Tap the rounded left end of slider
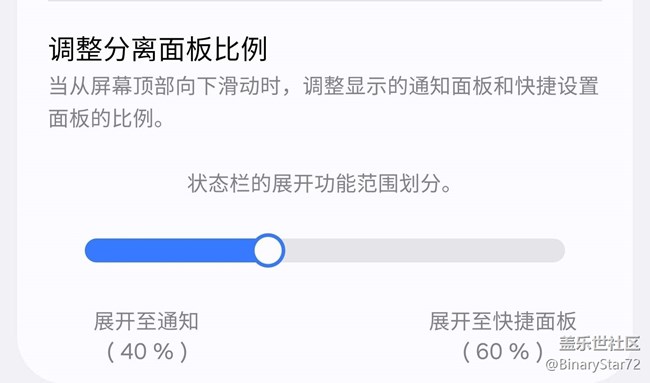 (91, 250)
